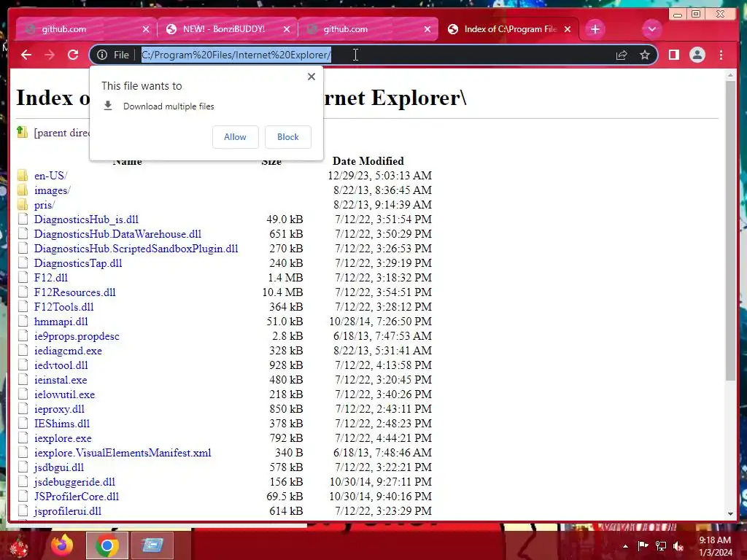This screenshot has height=560, width=747.
Task: Open the images/ folder
Action: click(53, 190)
